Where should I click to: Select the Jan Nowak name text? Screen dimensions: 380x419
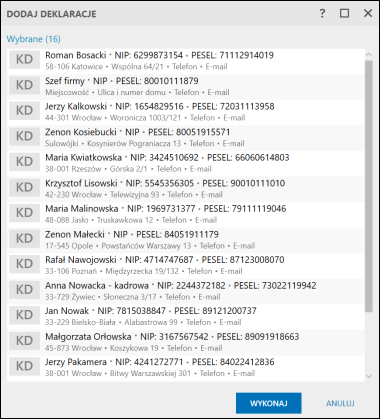pyautogui.click(x=67, y=311)
